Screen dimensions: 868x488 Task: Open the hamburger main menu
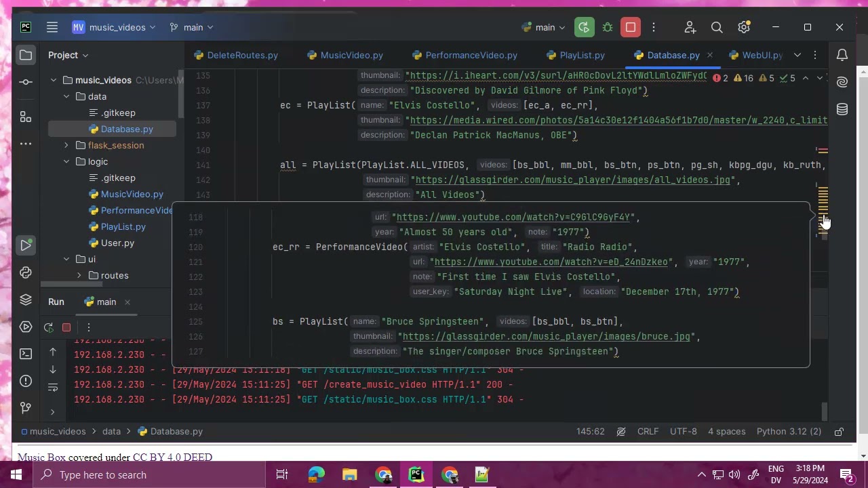click(x=52, y=27)
